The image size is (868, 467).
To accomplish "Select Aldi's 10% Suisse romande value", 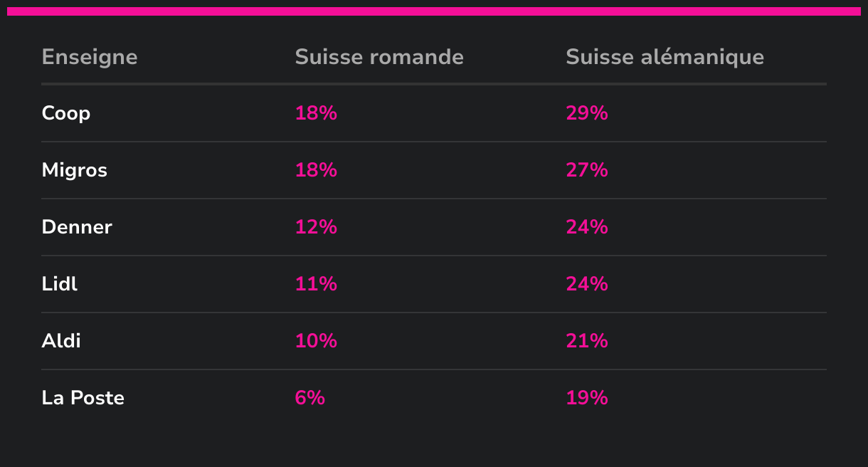I will click(316, 341).
